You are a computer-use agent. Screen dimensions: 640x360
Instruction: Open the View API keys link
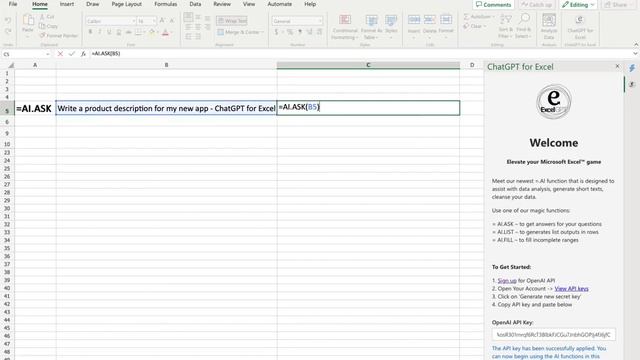(x=571, y=289)
